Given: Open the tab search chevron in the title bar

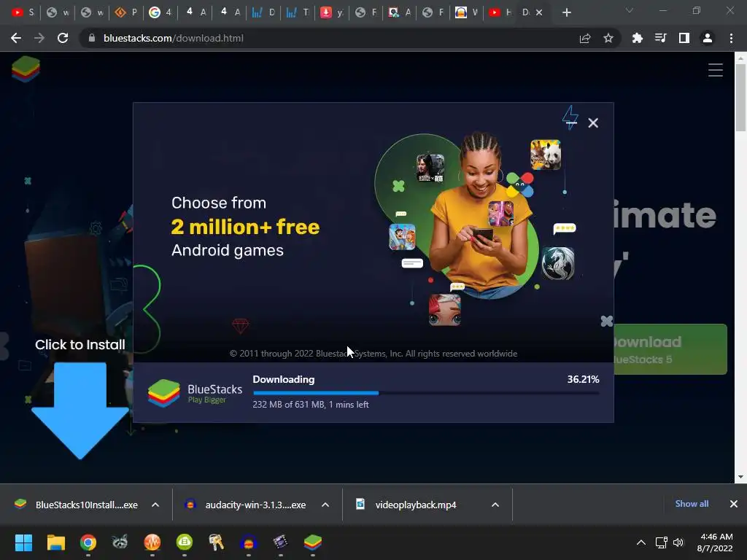Looking at the screenshot, I should (630, 10).
